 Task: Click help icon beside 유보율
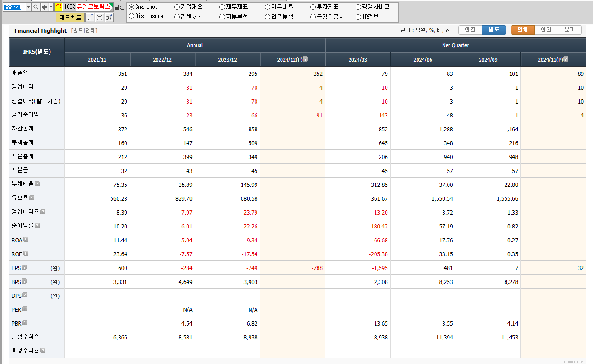[x=32, y=197]
